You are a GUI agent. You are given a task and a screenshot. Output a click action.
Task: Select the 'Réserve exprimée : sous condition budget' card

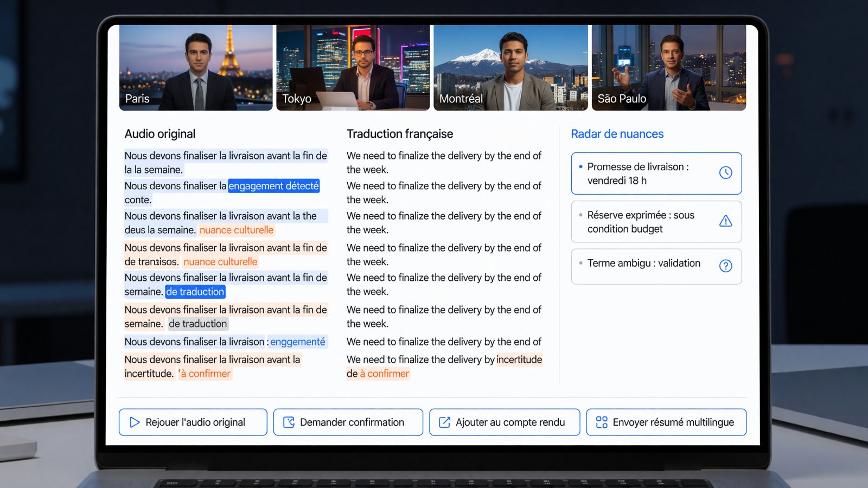tap(656, 222)
